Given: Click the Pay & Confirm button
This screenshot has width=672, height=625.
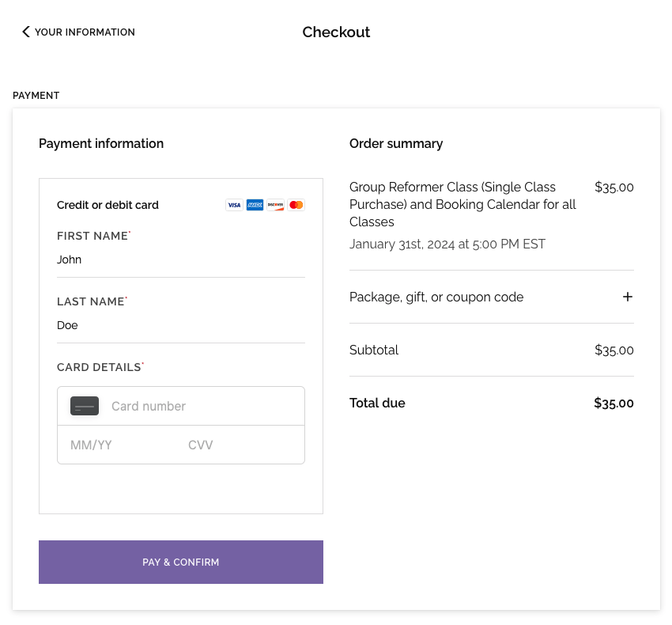Looking at the screenshot, I should tap(181, 562).
